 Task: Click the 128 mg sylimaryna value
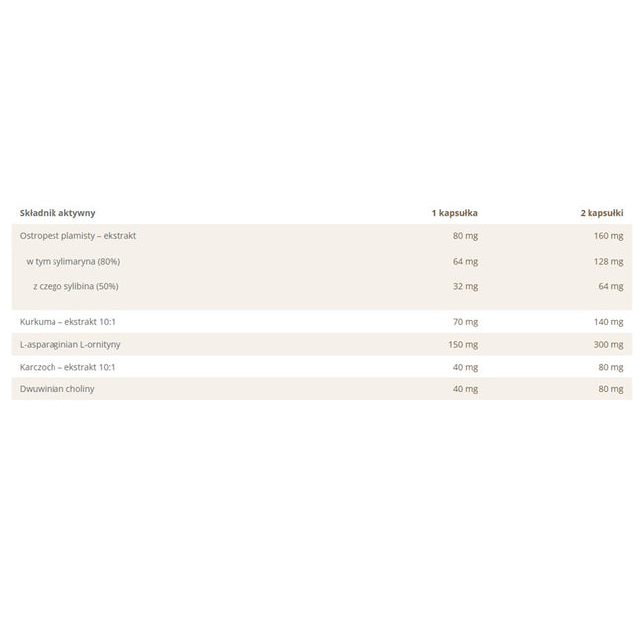608,262
